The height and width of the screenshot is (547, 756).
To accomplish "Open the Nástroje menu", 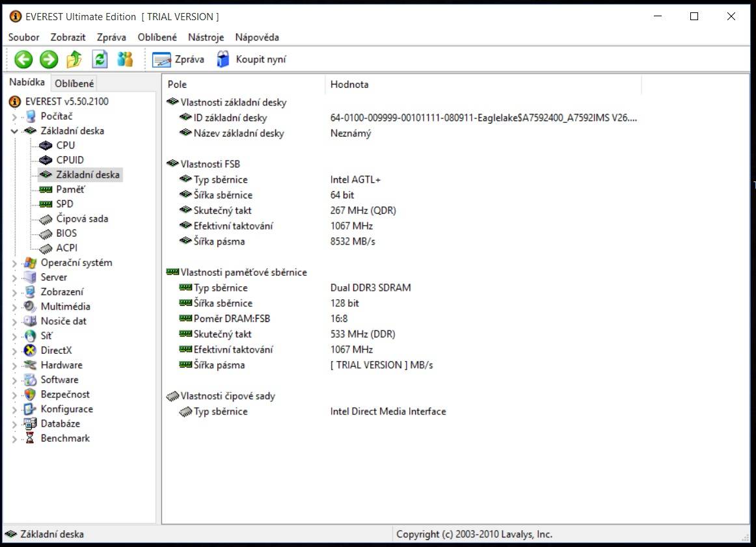I will click(206, 37).
